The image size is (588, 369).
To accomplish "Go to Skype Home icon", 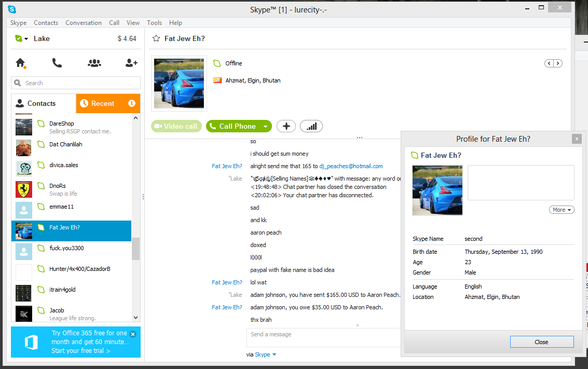I will tap(21, 63).
